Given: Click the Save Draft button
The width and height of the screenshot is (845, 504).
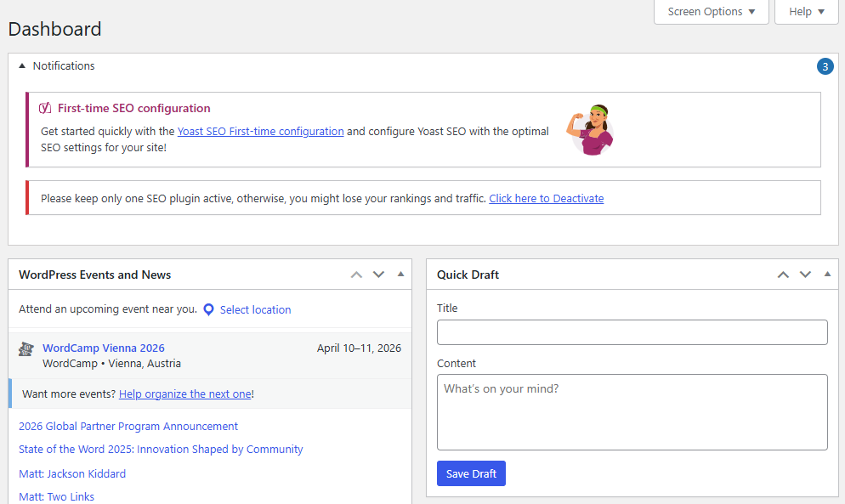Looking at the screenshot, I should (471, 473).
